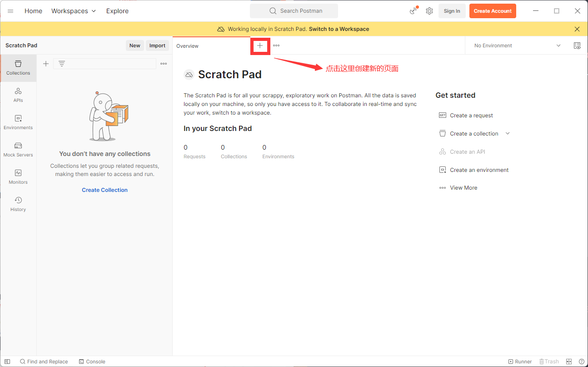Click the Sign In button

click(x=452, y=11)
